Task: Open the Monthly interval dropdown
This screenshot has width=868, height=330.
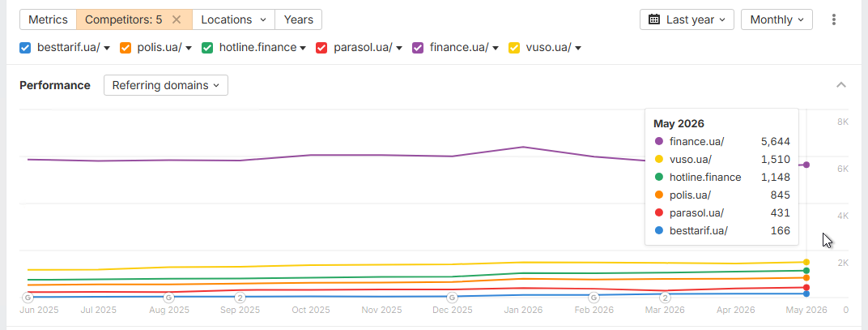Action: point(777,19)
